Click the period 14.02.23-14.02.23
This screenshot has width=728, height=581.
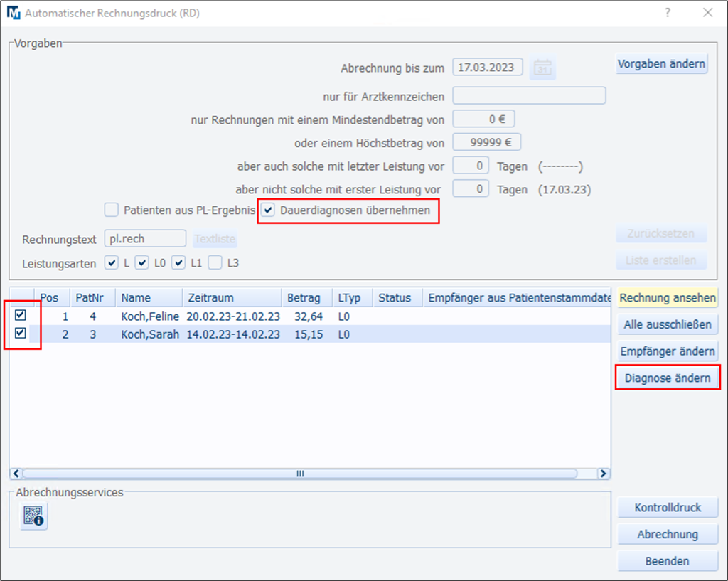(x=233, y=334)
